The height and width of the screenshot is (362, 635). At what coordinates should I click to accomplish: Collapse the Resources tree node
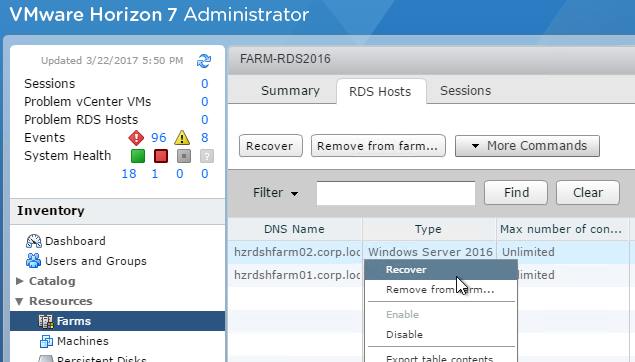19,301
